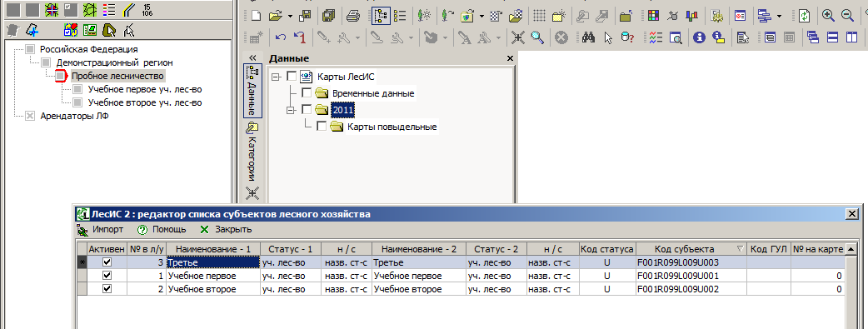This screenshot has width=868, height=329.
Task: Click the zoom in magnifier icon
Action: coord(828,16)
